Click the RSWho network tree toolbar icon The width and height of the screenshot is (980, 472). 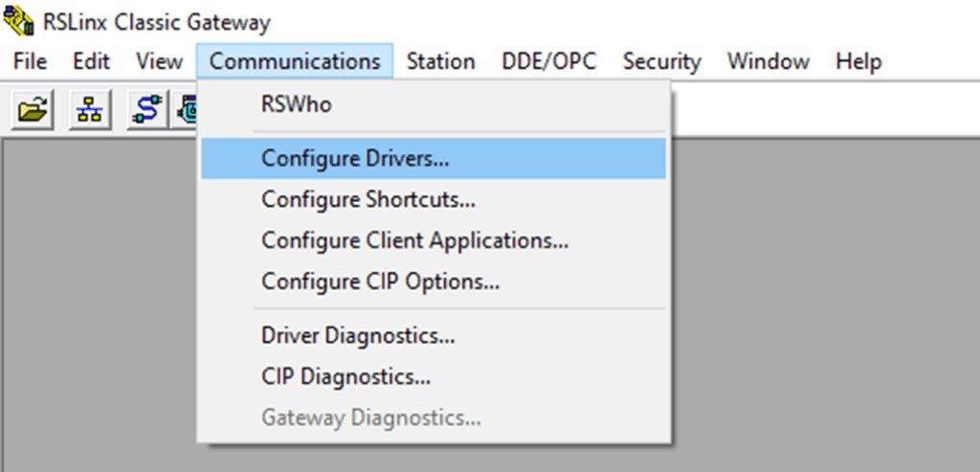click(x=91, y=112)
